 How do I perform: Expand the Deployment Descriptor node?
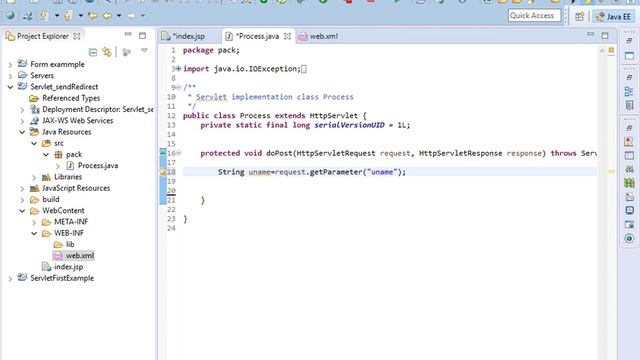[22, 109]
